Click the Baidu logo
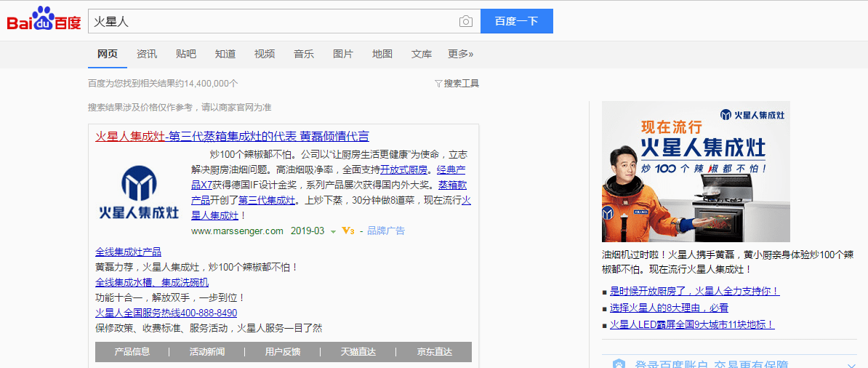The width and height of the screenshot is (868, 368). point(44,20)
